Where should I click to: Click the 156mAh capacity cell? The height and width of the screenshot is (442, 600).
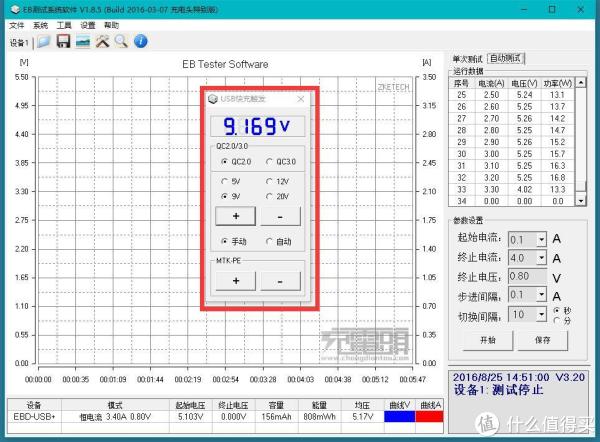[x=276, y=416]
